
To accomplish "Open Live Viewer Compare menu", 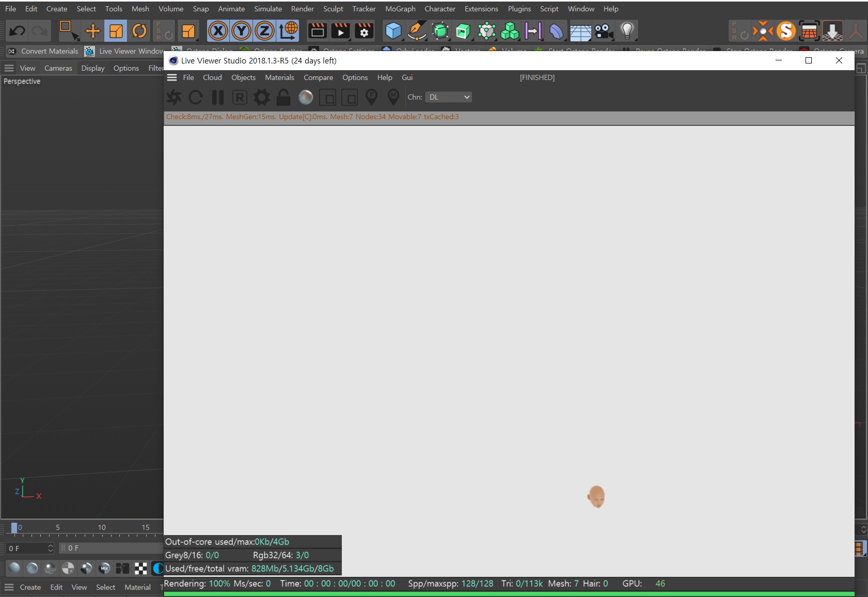I will [318, 77].
